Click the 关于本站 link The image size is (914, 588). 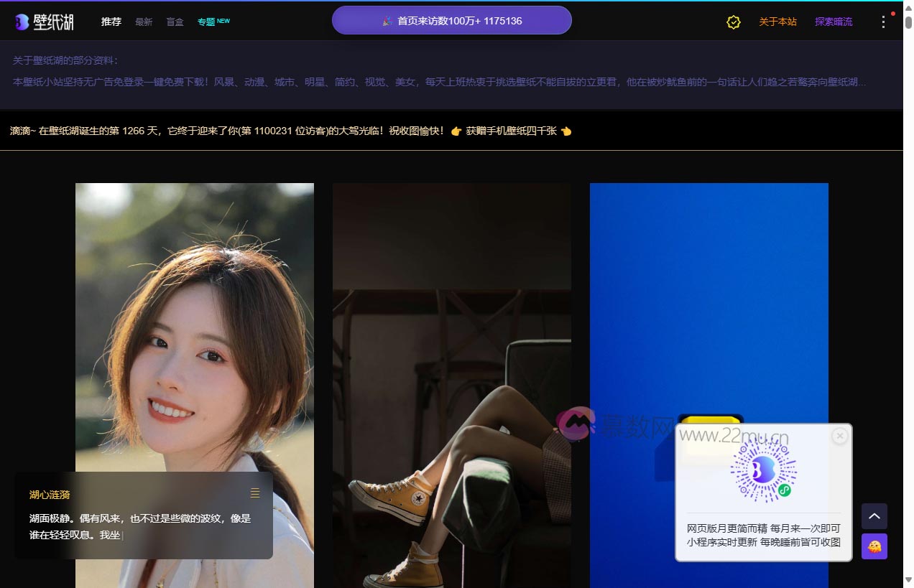[777, 22]
